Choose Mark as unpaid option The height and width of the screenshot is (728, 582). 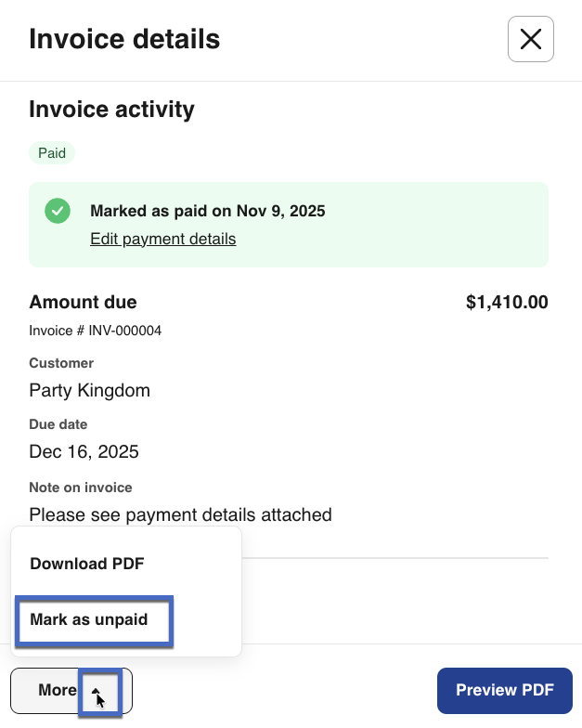[89, 619]
